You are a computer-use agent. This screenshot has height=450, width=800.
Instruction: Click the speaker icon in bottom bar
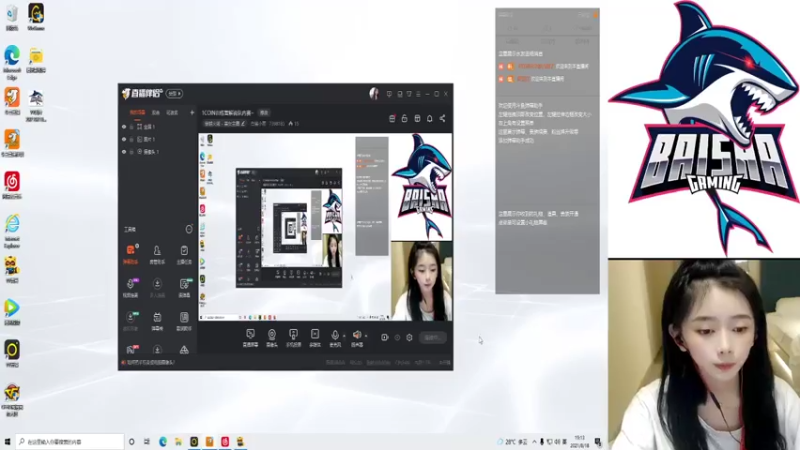click(x=357, y=335)
